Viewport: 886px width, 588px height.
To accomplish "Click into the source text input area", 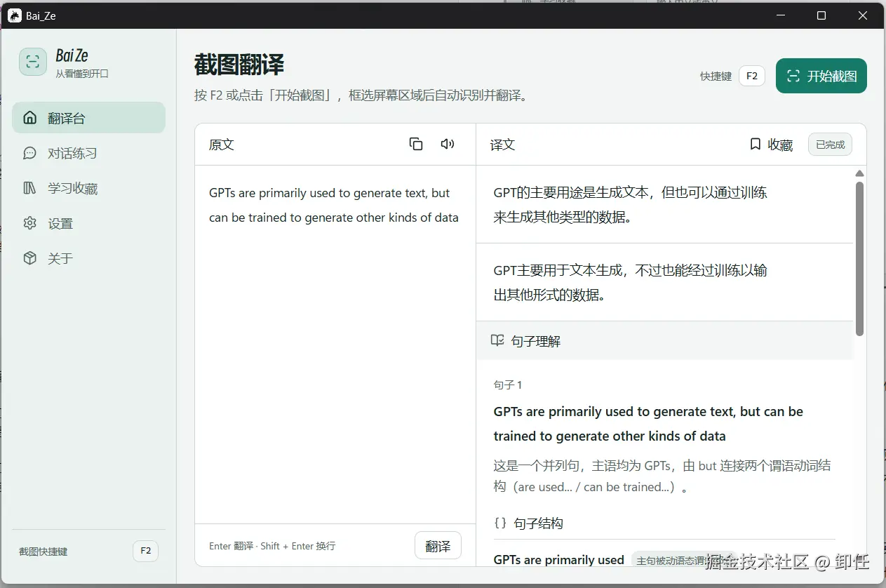I will coord(335,344).
